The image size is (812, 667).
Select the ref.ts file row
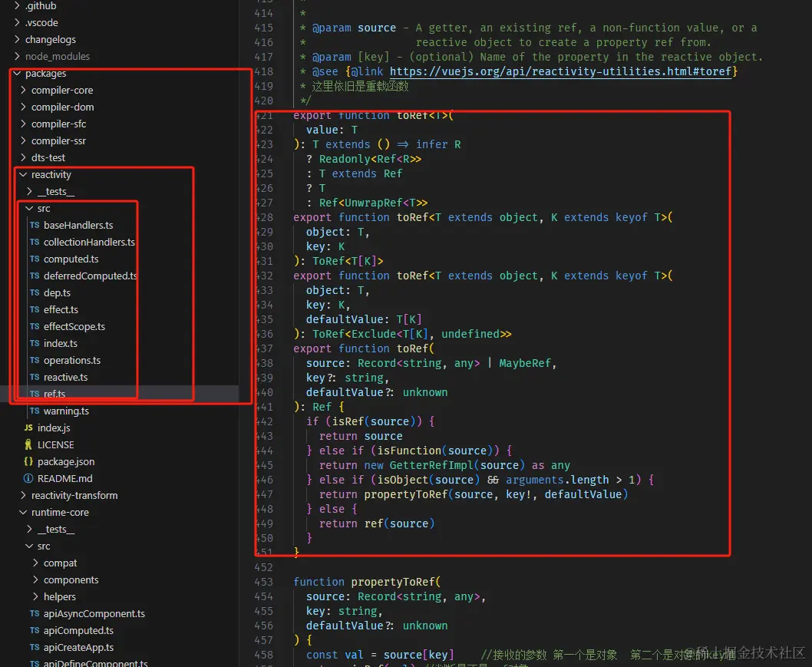119,394
